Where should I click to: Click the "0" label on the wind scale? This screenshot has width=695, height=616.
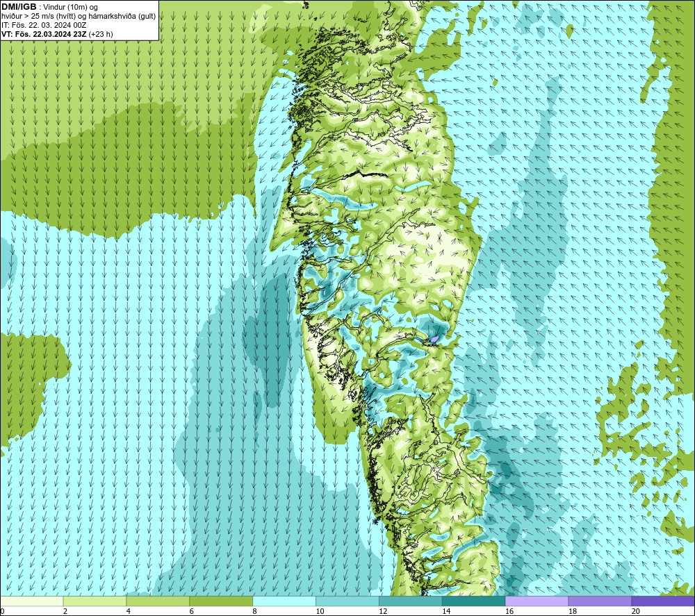[2, 612]
